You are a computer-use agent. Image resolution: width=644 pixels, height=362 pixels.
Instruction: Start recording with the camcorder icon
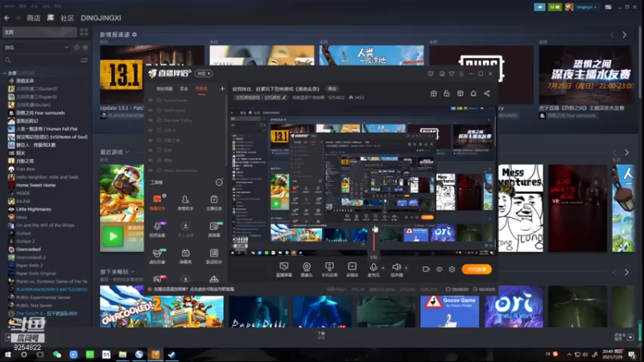click(426, 269)
